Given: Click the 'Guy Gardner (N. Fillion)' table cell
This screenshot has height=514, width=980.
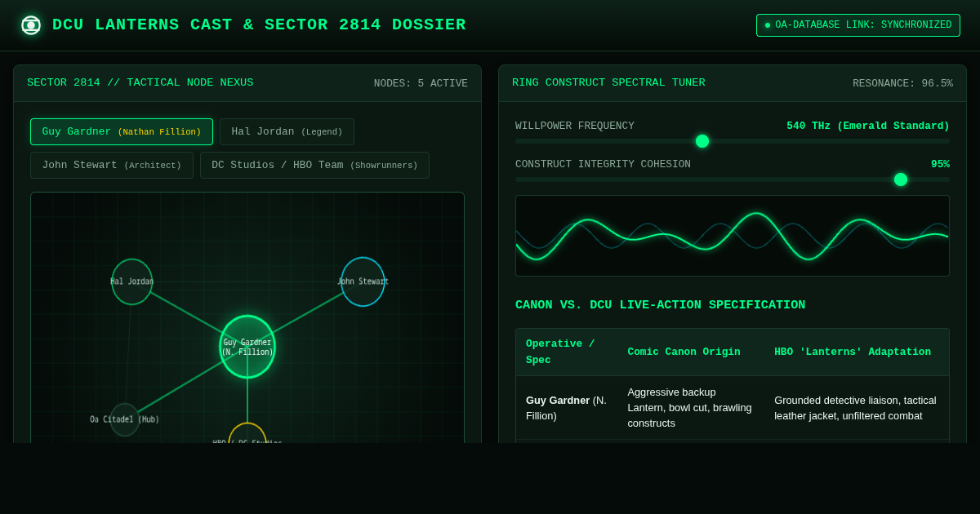Looking at the screenshot, I should [x=567, y=408].
